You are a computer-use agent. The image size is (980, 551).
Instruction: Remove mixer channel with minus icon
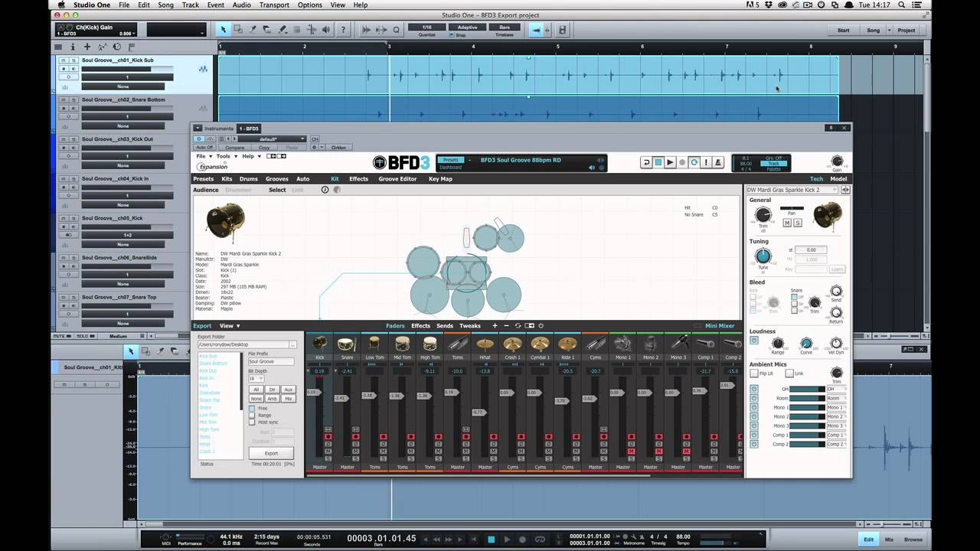tap(506, 326)
